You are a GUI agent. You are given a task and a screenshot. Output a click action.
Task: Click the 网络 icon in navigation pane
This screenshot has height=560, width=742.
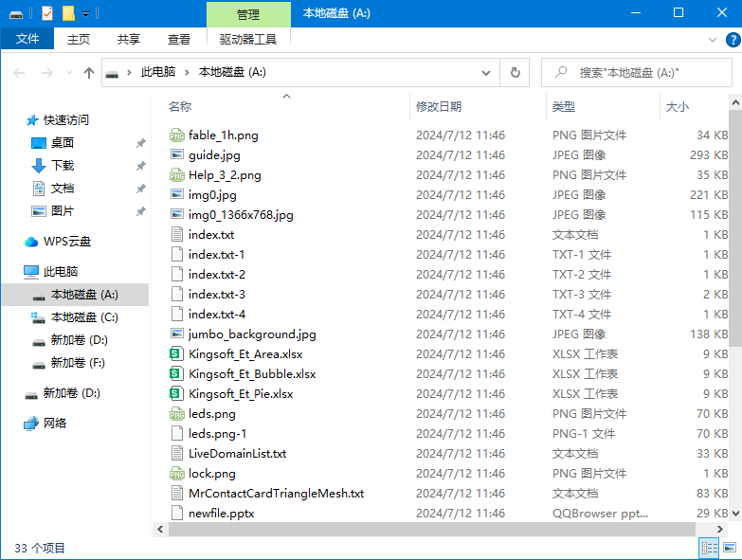click(x=32, y=424)
